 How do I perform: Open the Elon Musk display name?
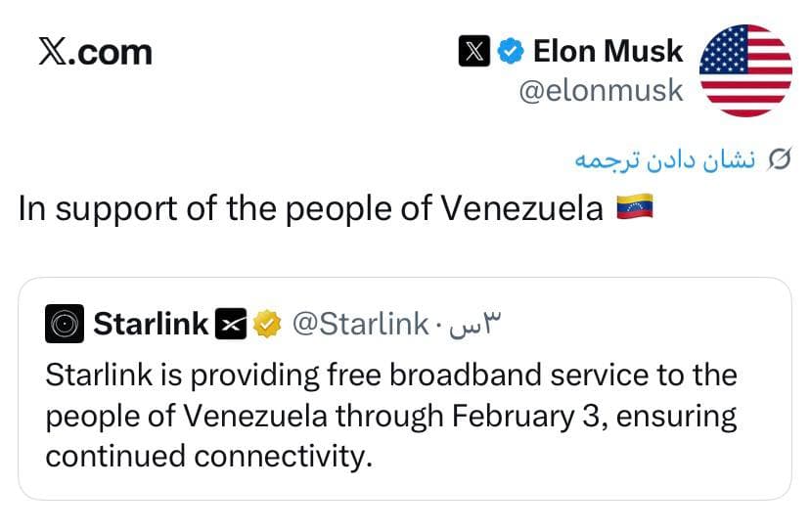(607, 51)
